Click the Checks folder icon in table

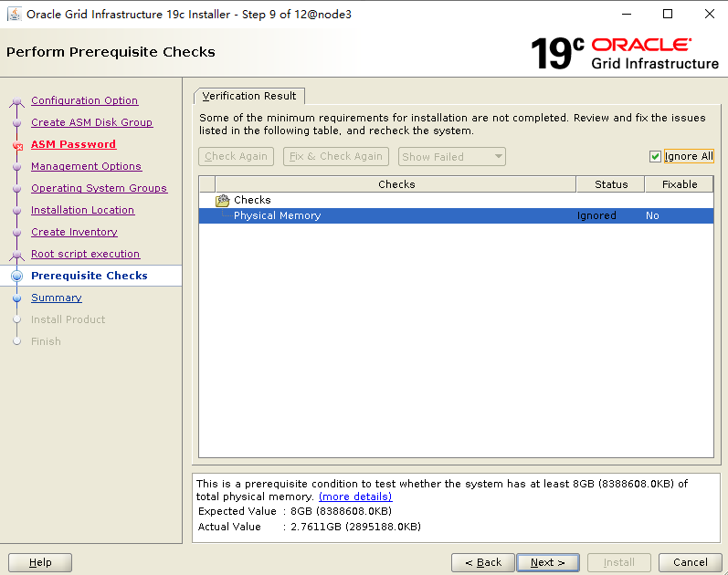click(222, 201)
